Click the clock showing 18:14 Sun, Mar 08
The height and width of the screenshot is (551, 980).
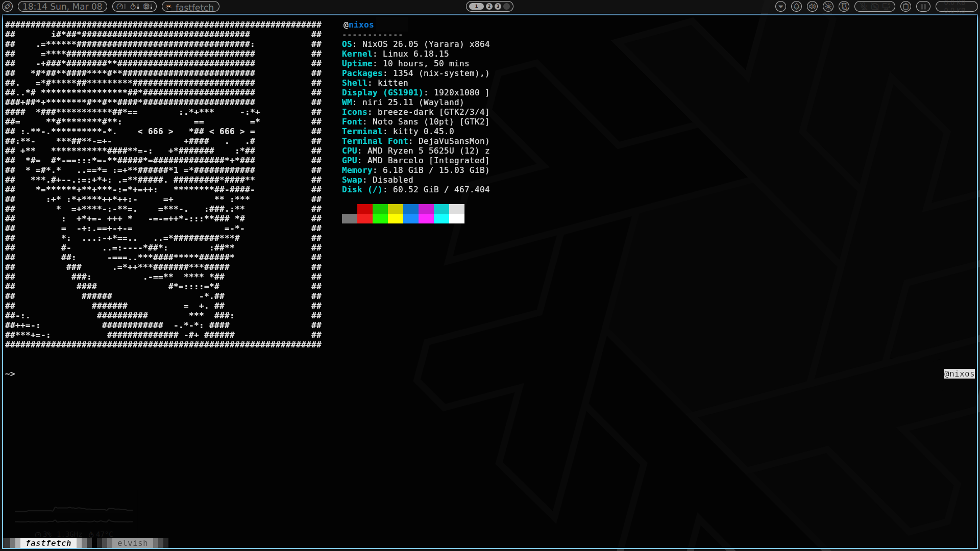tap(62, 7)
